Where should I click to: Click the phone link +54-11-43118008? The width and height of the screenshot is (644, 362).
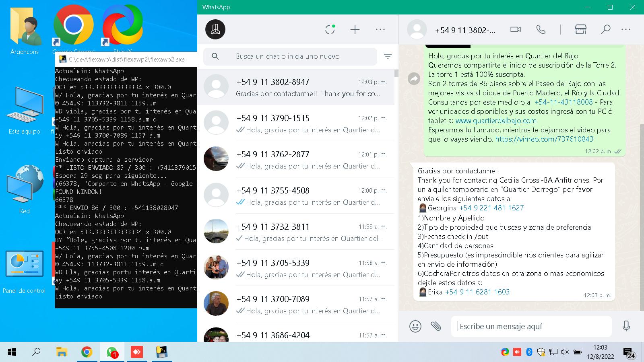563,102
